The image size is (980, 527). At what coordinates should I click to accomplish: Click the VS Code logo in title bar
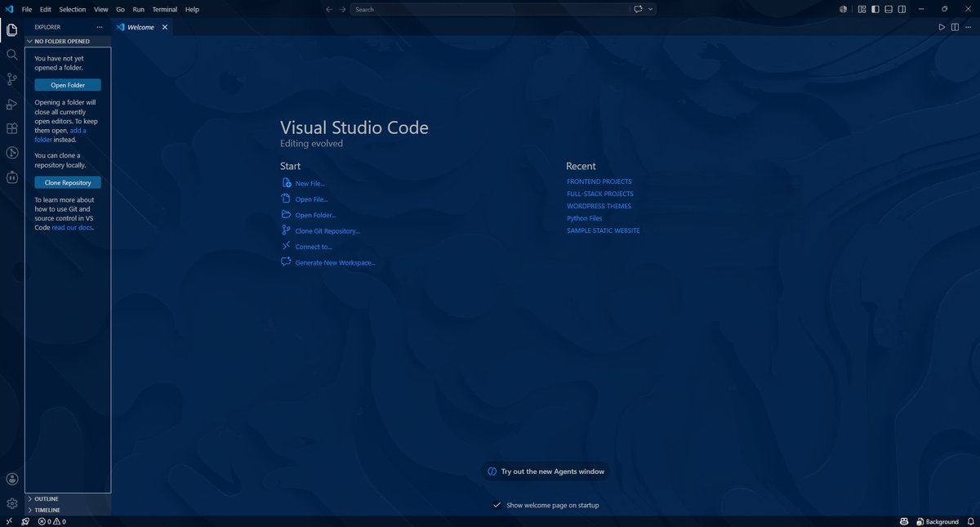[x=9, y=9]
